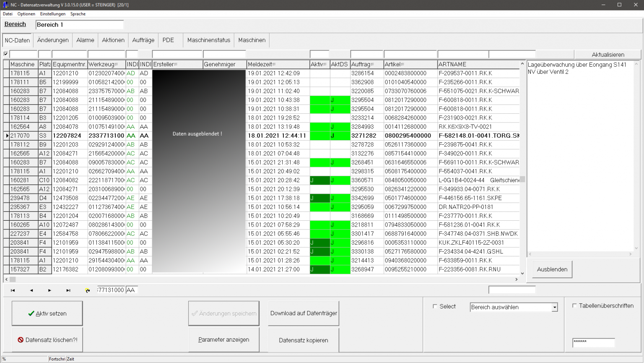Sort by the Werkzeug column header
Screen dimensions: 644x363
point(106,64)
